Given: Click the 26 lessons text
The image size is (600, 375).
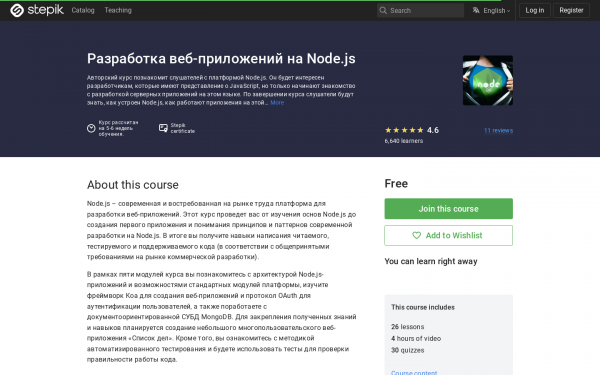Looking at the screenshot, I should (408, 327).
